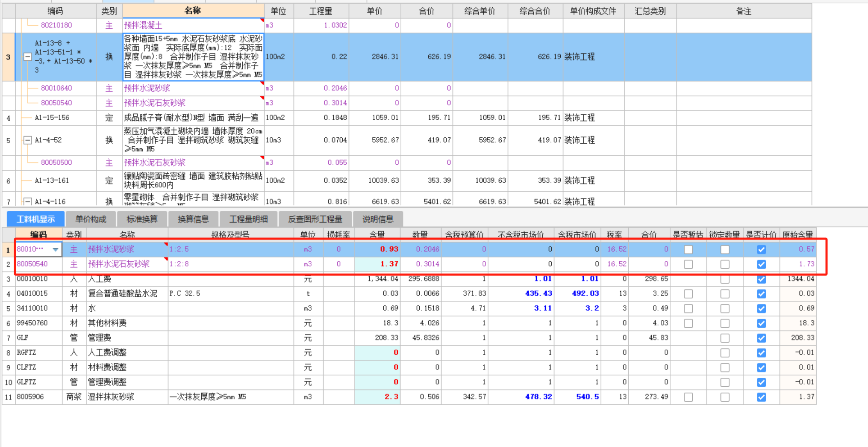Select the A1-13-161 code cell

(x=56, y=181)
